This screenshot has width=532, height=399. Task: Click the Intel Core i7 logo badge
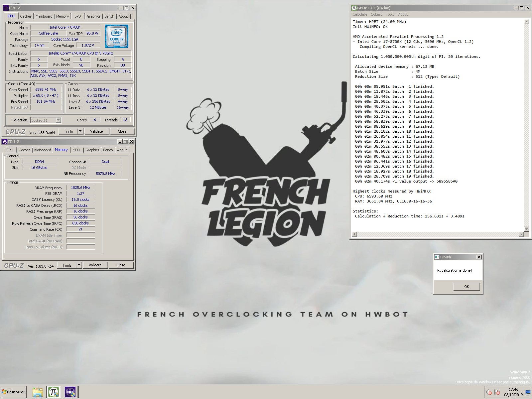tap(117, 36)
